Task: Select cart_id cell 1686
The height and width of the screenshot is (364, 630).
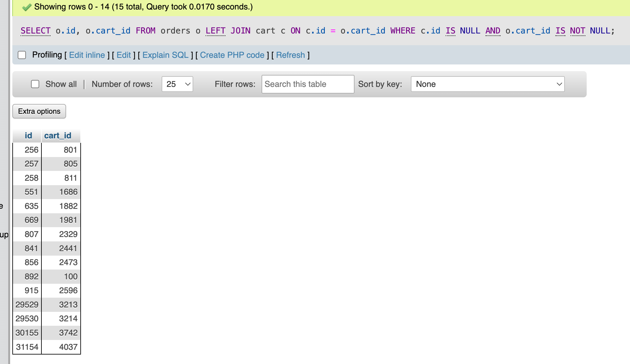Action: [x=61, y=192]
